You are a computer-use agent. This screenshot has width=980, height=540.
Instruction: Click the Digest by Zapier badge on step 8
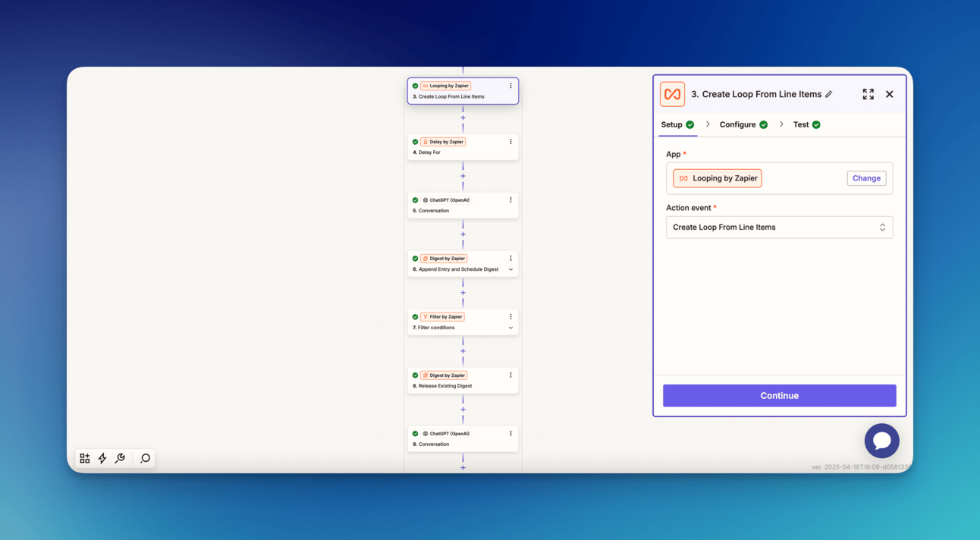click(444, 375)
